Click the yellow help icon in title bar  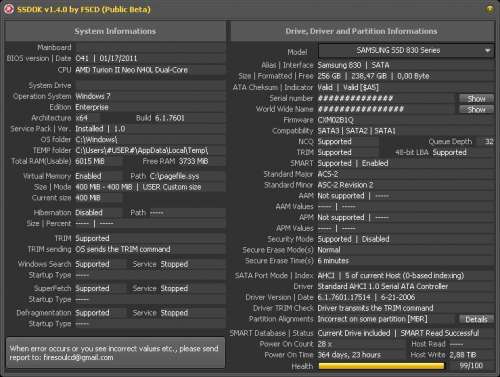[489, 9]
